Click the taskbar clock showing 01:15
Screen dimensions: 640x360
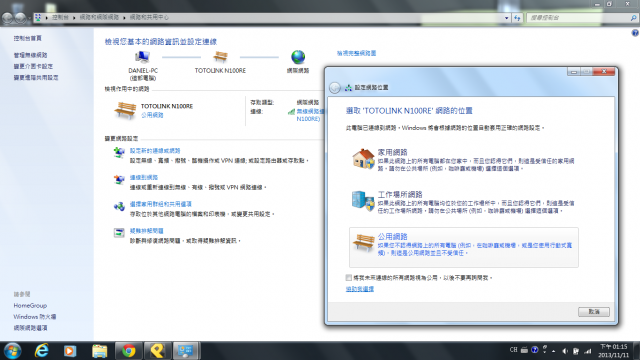point(613,351)
